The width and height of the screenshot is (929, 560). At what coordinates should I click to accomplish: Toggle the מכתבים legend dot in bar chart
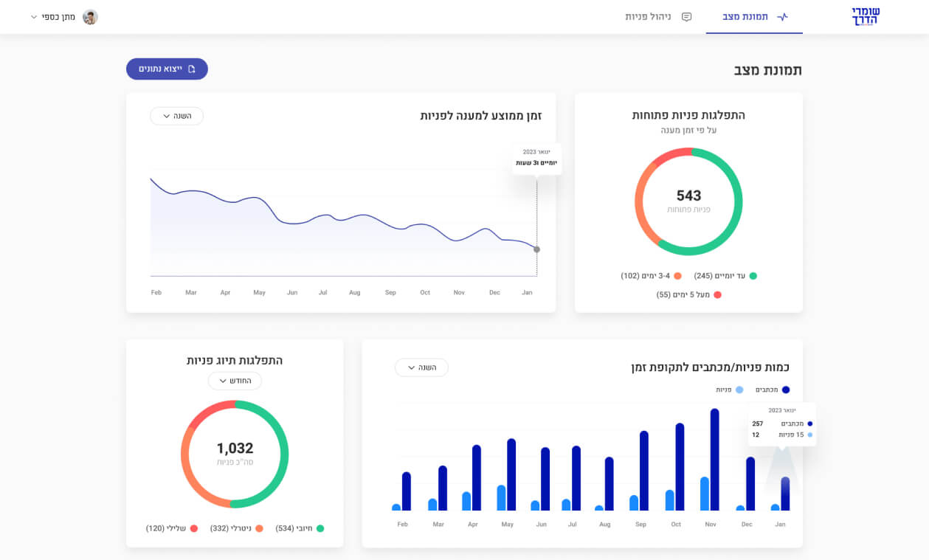click(786, 390)
